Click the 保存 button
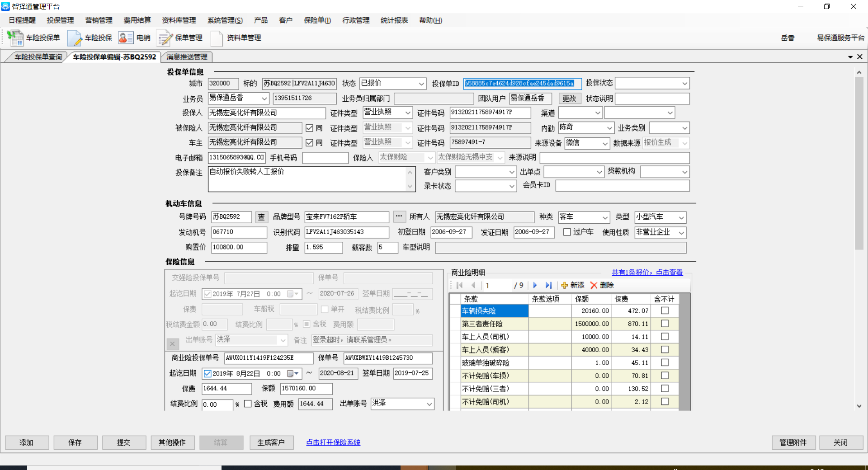The image size is (868, 470). click(75, 442)
